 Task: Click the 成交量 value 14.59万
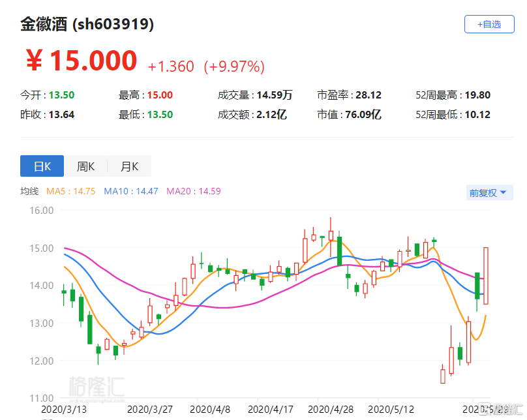[274, 95]
